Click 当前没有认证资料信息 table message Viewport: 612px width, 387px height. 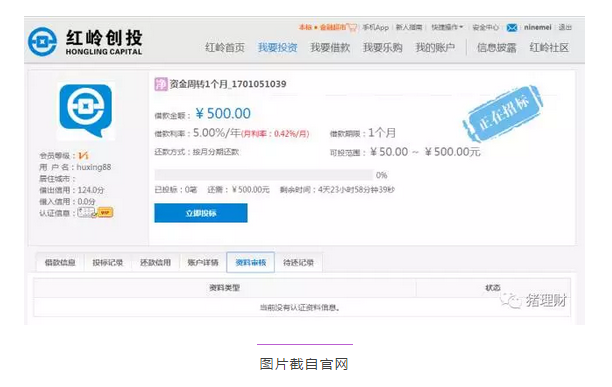(300, 307)
